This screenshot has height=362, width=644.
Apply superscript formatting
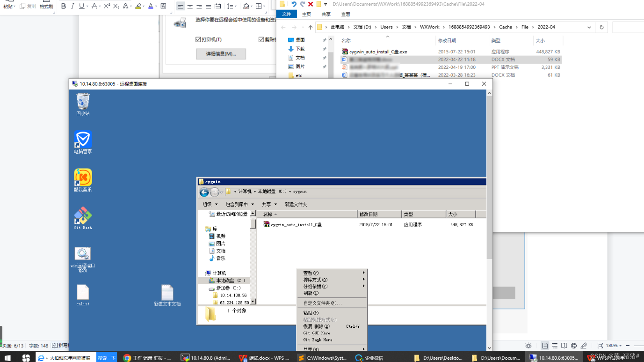pyautogui.click(x=107, y=6)
